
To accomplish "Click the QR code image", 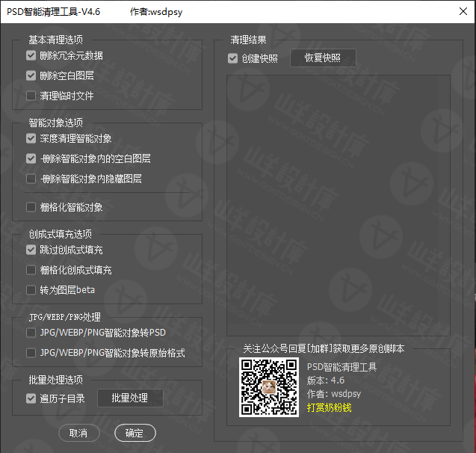I will 269,387.
